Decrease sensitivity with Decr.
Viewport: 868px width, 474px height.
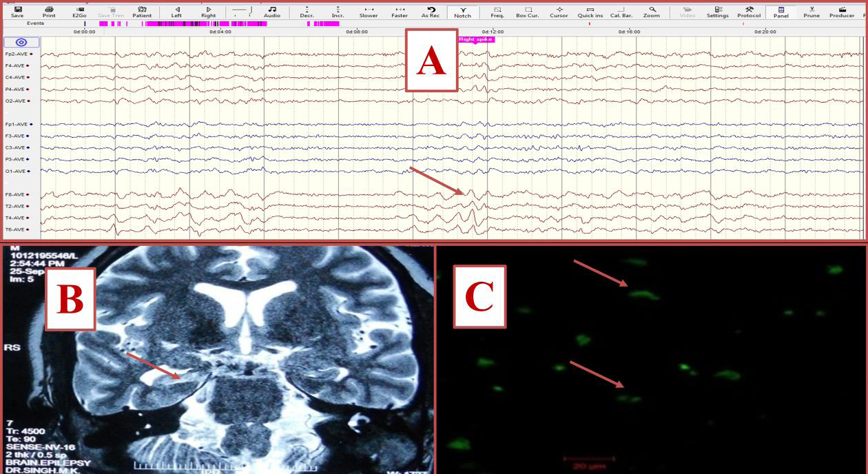(307, 12)
